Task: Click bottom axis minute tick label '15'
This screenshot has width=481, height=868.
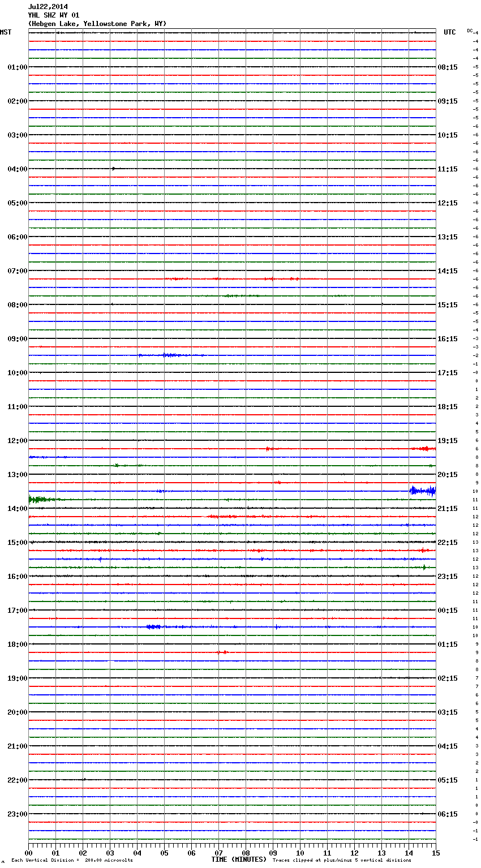Action: point(436,853)
